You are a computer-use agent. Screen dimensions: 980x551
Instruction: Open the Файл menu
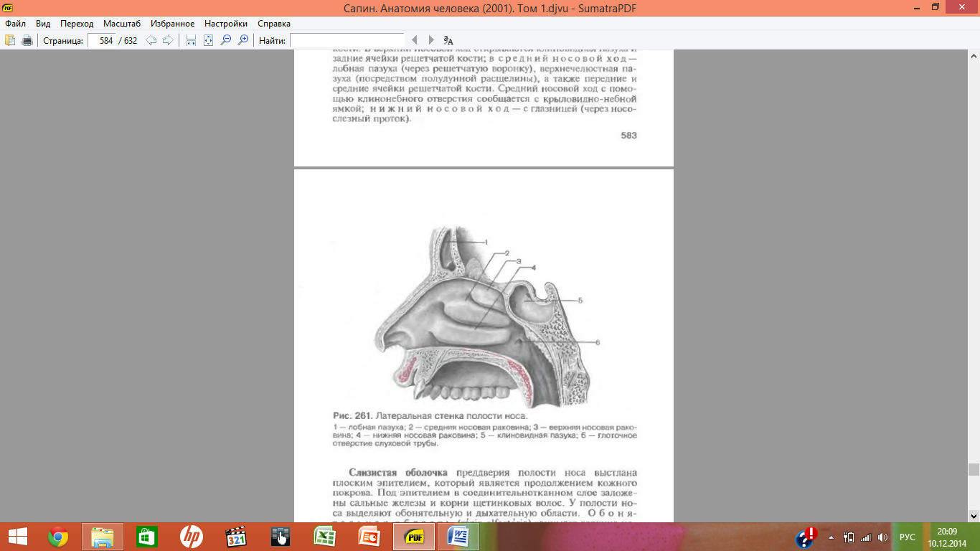[15, 24]
